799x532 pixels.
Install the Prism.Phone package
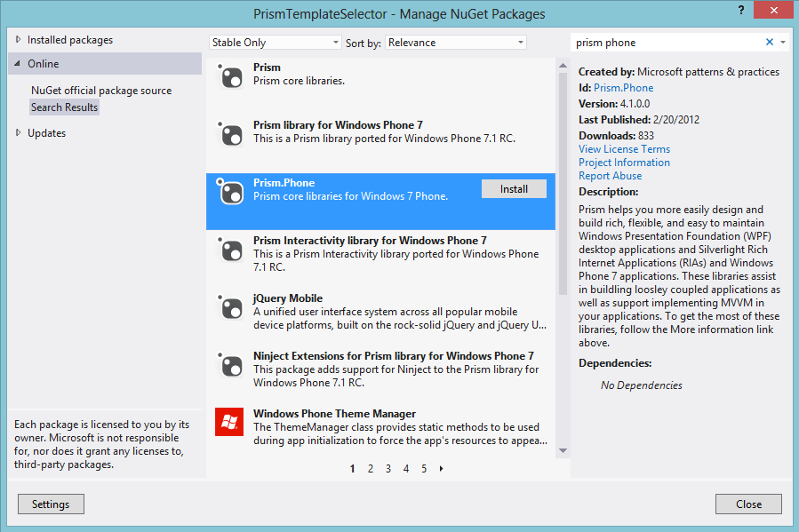coord(514,189)
